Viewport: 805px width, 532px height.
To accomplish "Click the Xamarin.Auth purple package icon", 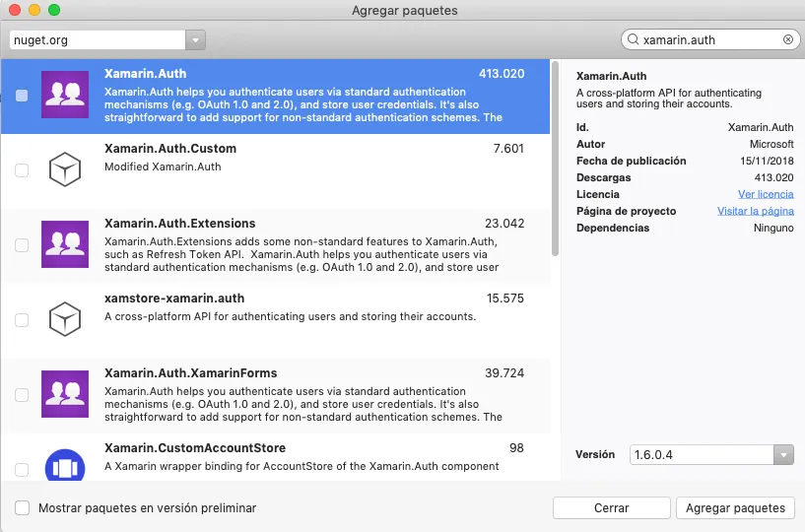I will click(65, 95).
